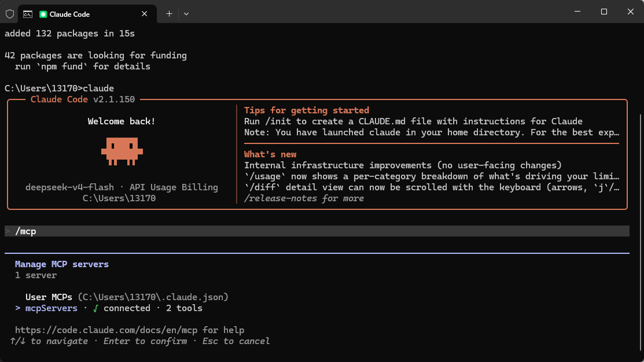
Task: Click '42 packages are looking for funding'
Action: (95, 56)
